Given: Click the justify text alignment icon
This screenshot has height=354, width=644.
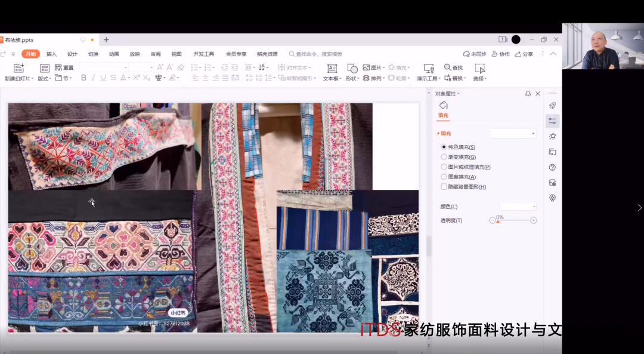Looking at the screenshot, I should coord(225,78).
